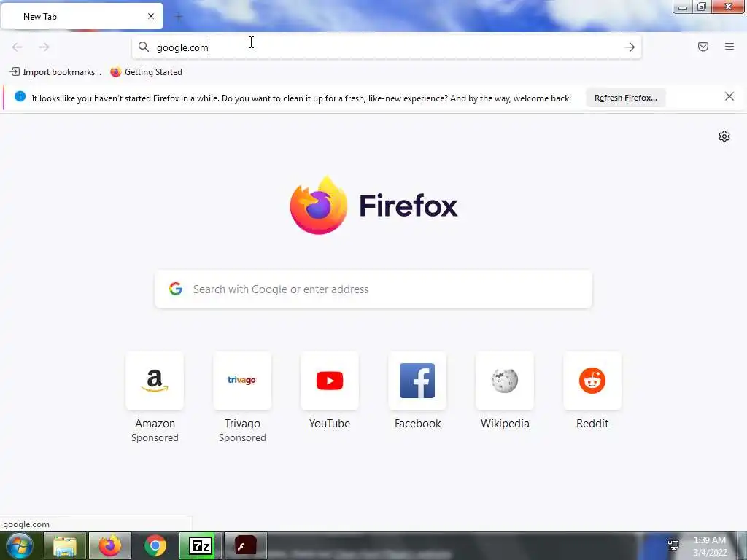747x560 pixels.
Task: Click the magnifier icon in address bar
Action: 144,47
